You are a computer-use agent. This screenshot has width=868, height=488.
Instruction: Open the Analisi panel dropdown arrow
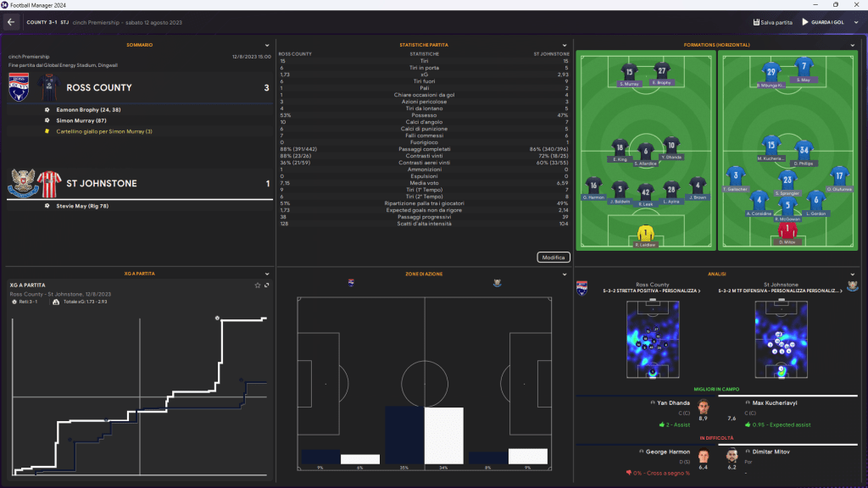coord(854,274)
